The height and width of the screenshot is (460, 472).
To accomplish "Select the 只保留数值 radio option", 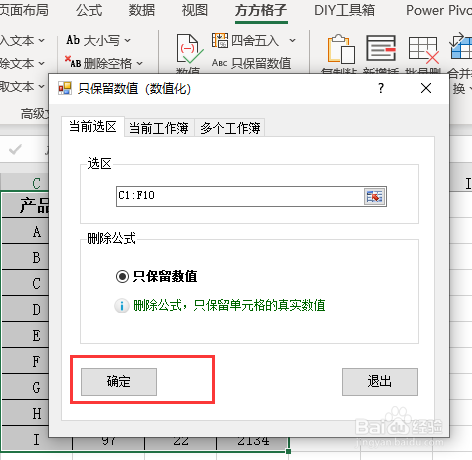I will tap(122, 276).
